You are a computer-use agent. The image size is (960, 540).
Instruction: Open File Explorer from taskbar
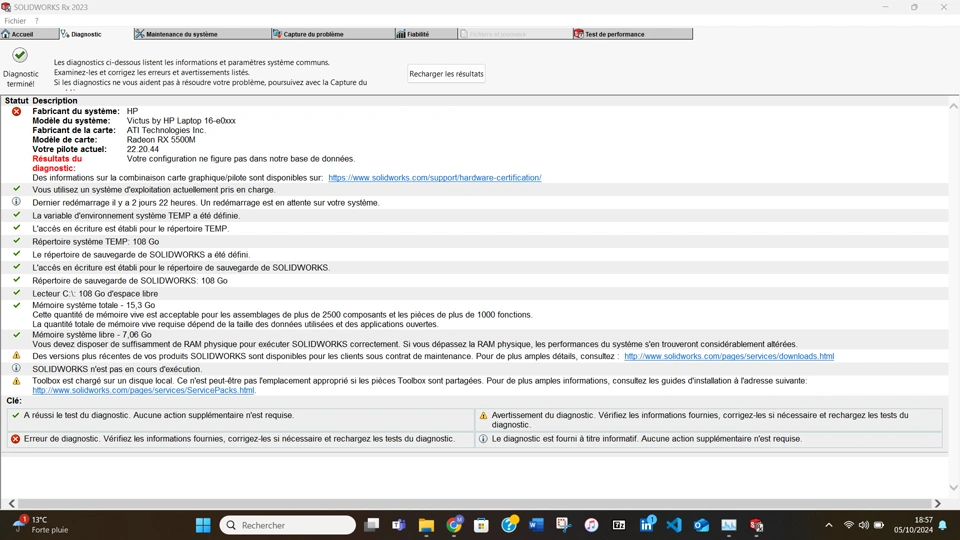coord(426,525)
